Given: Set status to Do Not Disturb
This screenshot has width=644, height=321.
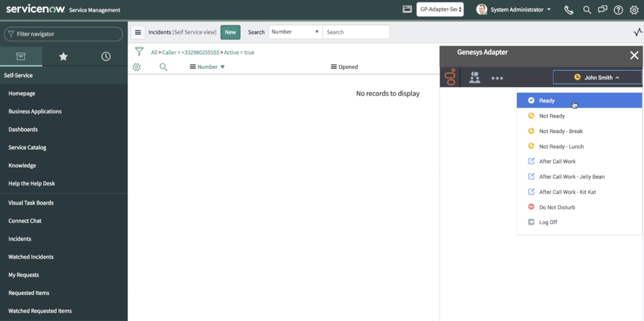Looking at the screenshot, I should point(579,207).
